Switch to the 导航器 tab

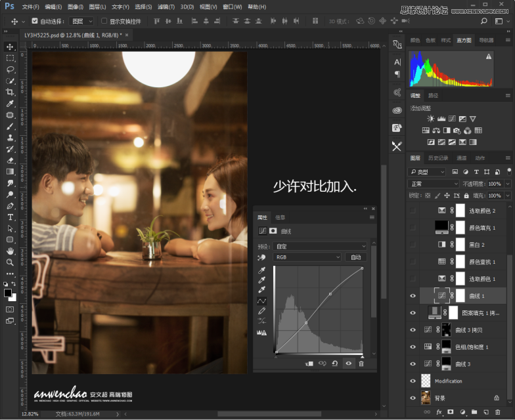pyautogui.click(x=486, y=41)
